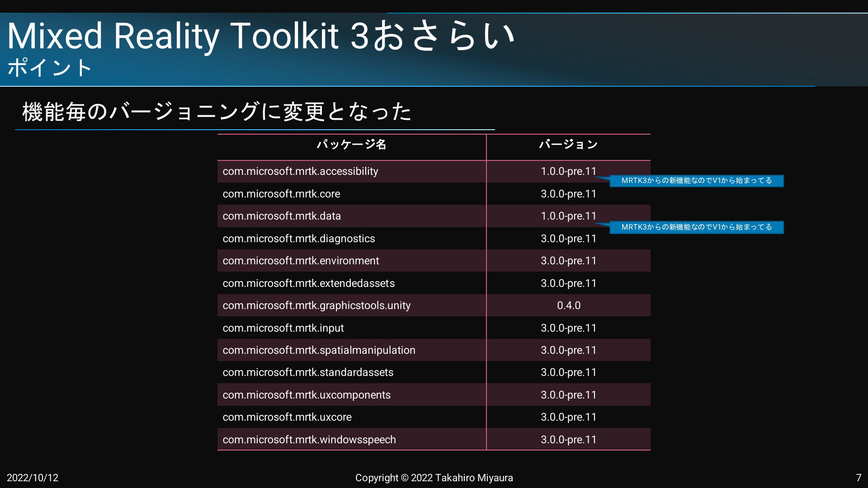Screen dimensions: 868x488
Task: Click the com.microsoft.mrtk.windowsspeech package name
Action: tap(309, 440)
